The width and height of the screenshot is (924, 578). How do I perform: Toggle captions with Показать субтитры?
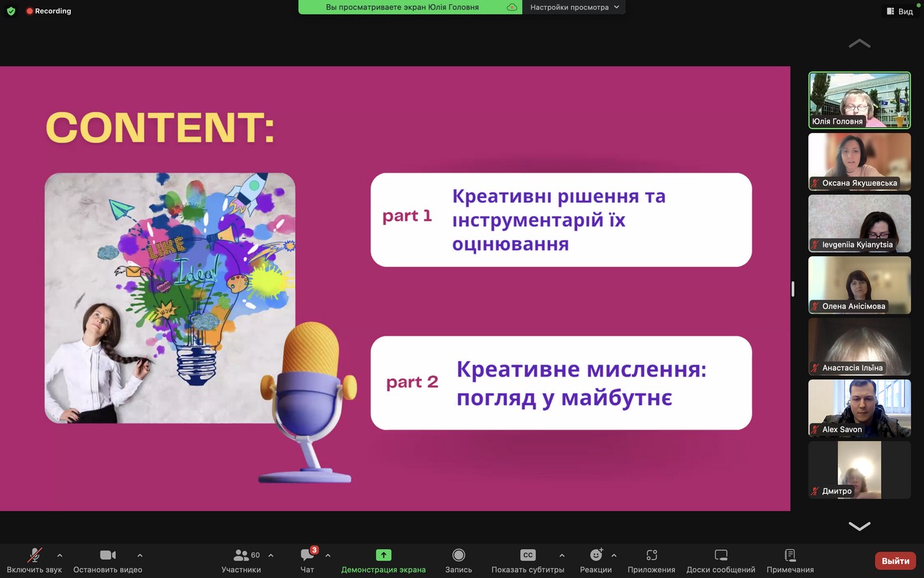[528, 555]
